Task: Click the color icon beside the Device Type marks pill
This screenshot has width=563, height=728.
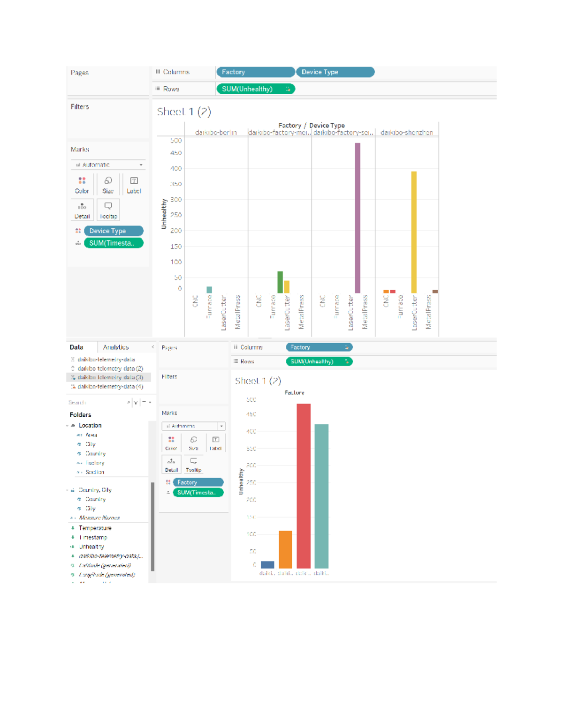Action: click(x=78, y=231)
